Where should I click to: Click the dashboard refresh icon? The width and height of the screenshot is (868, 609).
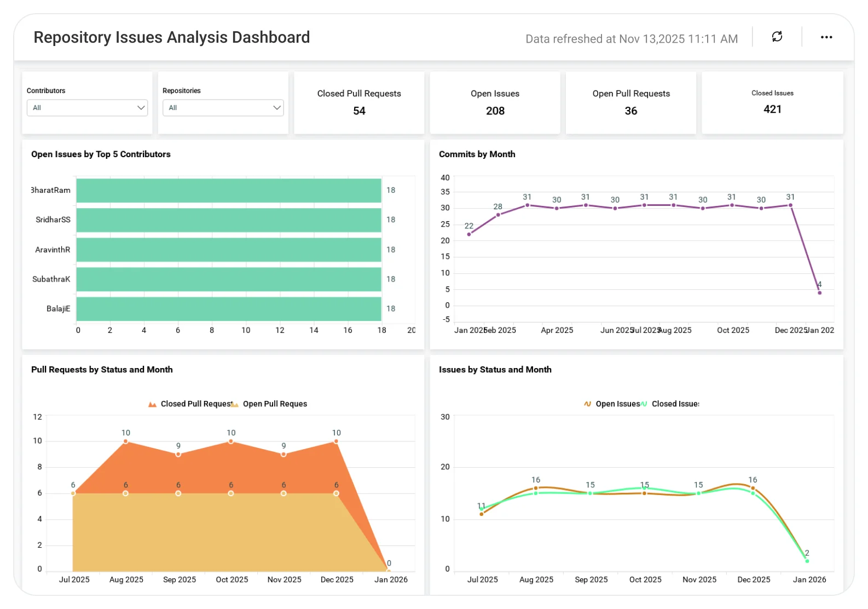tap(777, 37)
